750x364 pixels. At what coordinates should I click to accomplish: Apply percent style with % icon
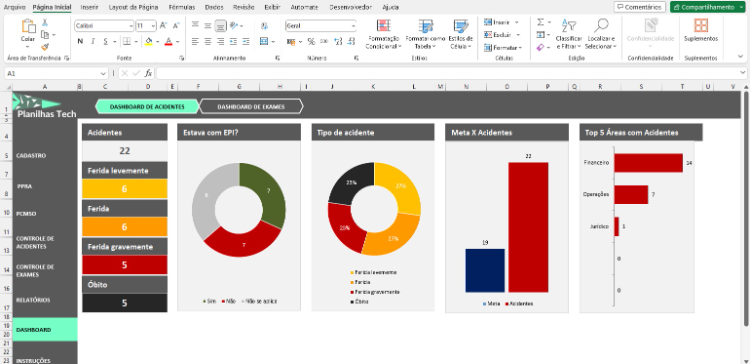311,42
